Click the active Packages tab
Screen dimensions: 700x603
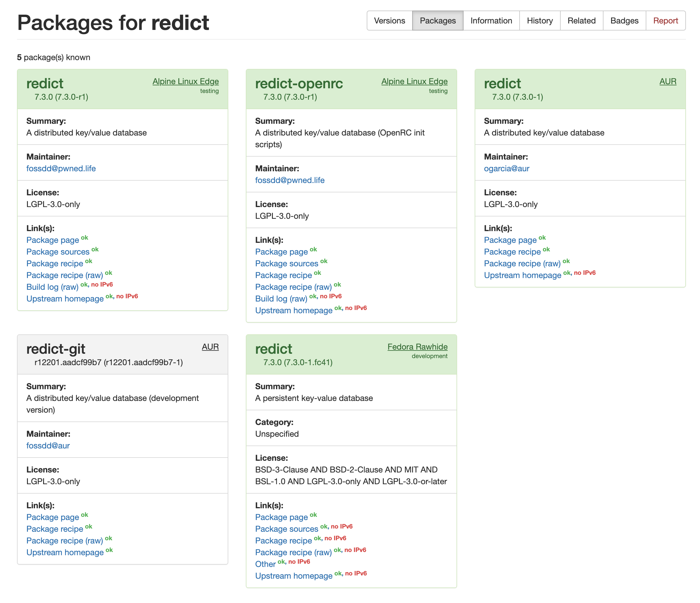coord(437,21)
